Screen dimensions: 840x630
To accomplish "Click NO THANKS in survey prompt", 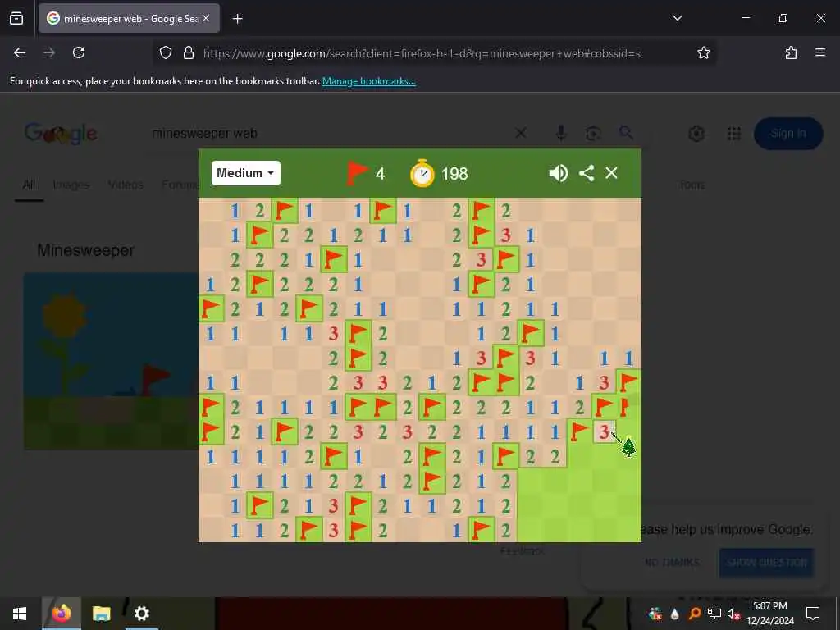I will (x=672, y=562).
